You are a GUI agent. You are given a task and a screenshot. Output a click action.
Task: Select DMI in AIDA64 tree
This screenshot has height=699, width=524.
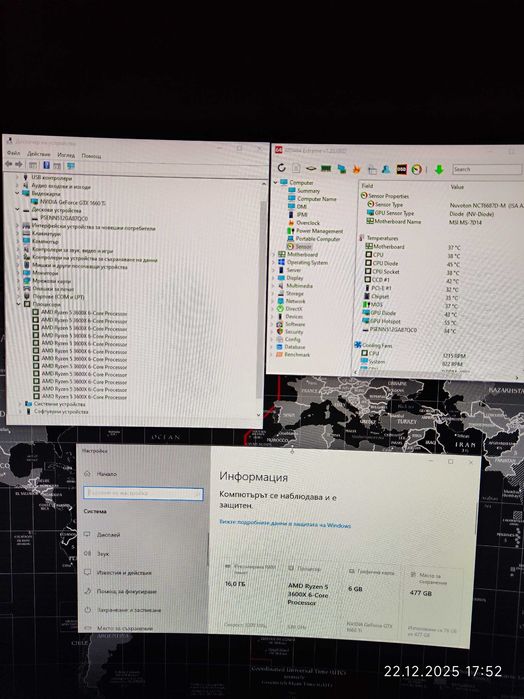297,206
